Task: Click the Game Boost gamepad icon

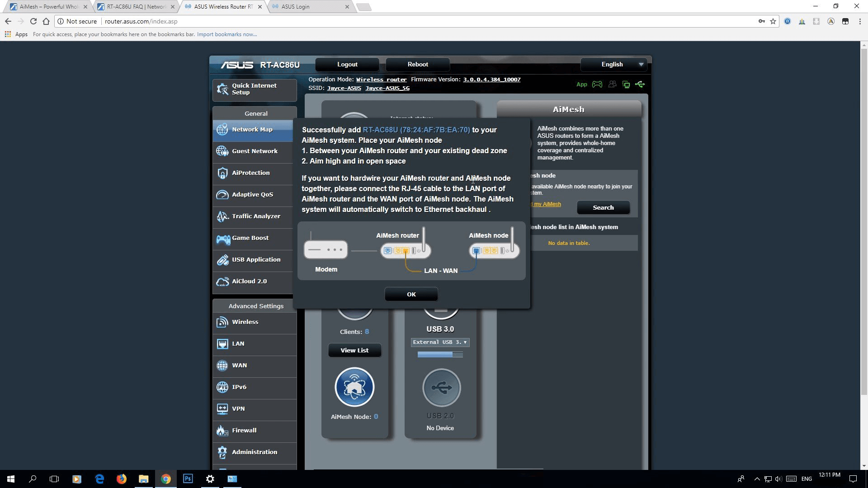Action: [223, 238]
